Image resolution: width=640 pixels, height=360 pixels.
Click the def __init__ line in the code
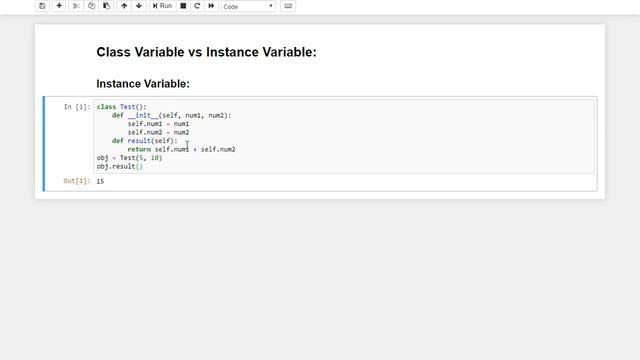171,116
